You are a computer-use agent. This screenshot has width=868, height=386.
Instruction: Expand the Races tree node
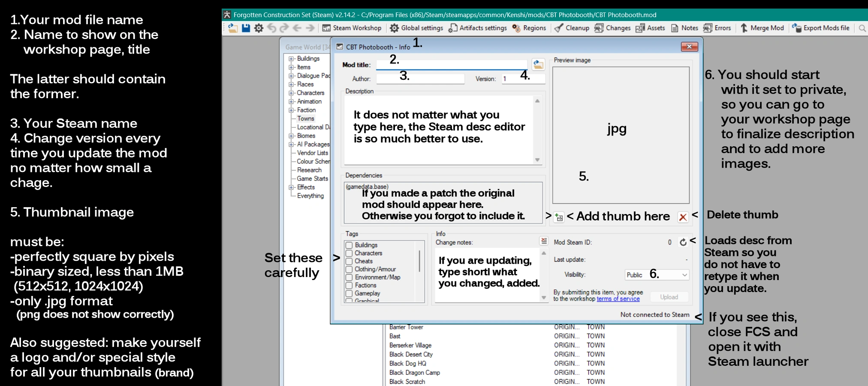click(291, 84)
